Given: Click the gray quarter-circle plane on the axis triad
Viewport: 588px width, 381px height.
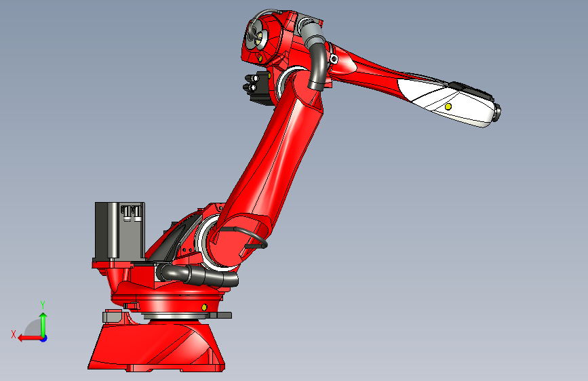Looking at the screenshot, I should [x=33, y=329].
